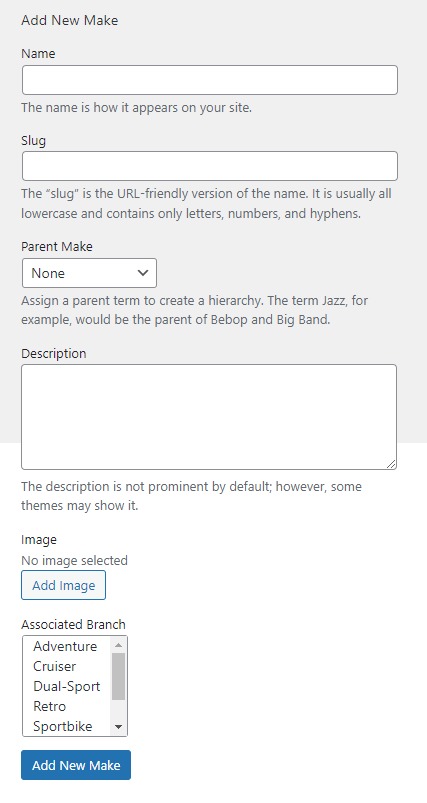Click the Associated Branch list scrollbar thumb

click(119, 676)
